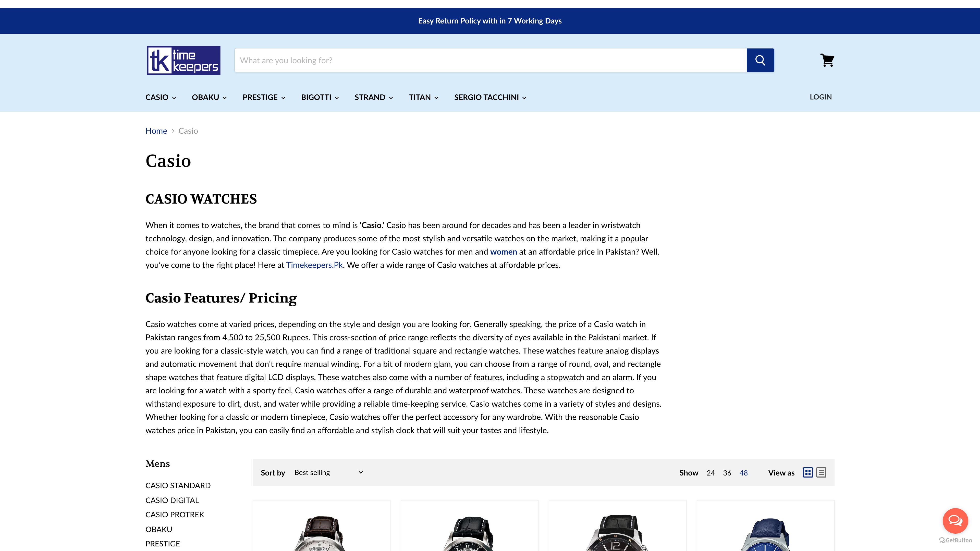The height and width of the screenshot is (551, 980).
Task: Focus the product search input field
Action: 490,60
